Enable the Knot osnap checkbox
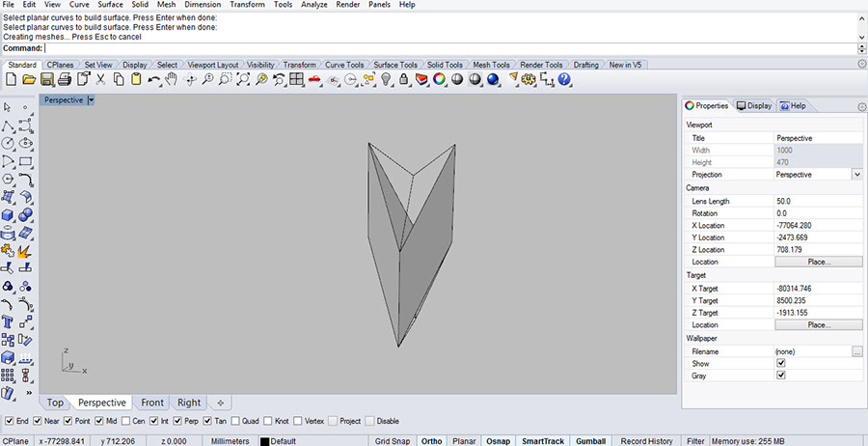868x446 pixels. click(x=268, y=421)
